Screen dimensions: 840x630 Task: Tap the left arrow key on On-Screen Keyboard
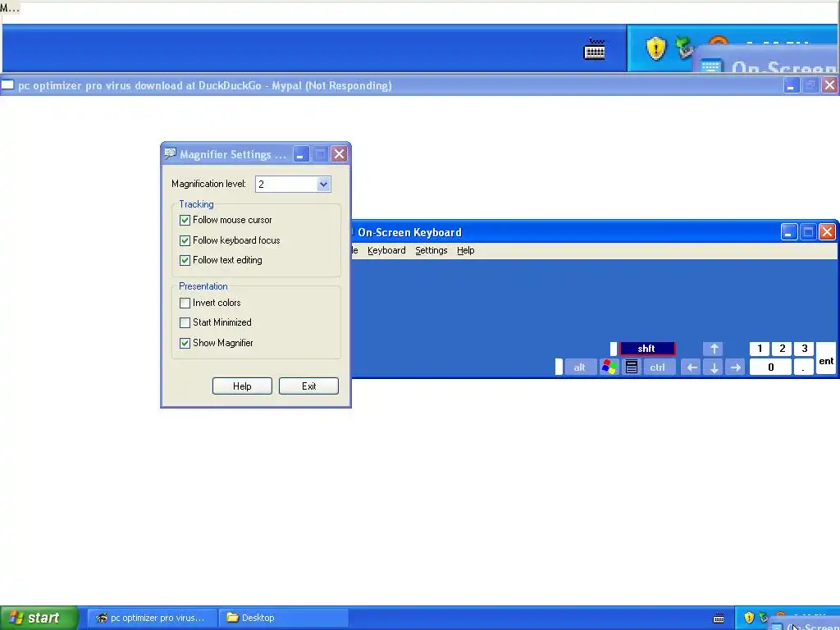tap(692, 367)
